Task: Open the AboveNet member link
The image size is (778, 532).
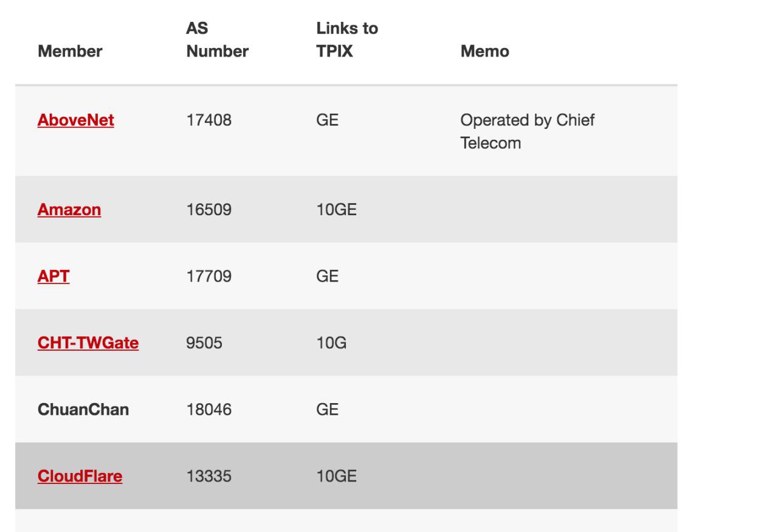Action: 76,120
